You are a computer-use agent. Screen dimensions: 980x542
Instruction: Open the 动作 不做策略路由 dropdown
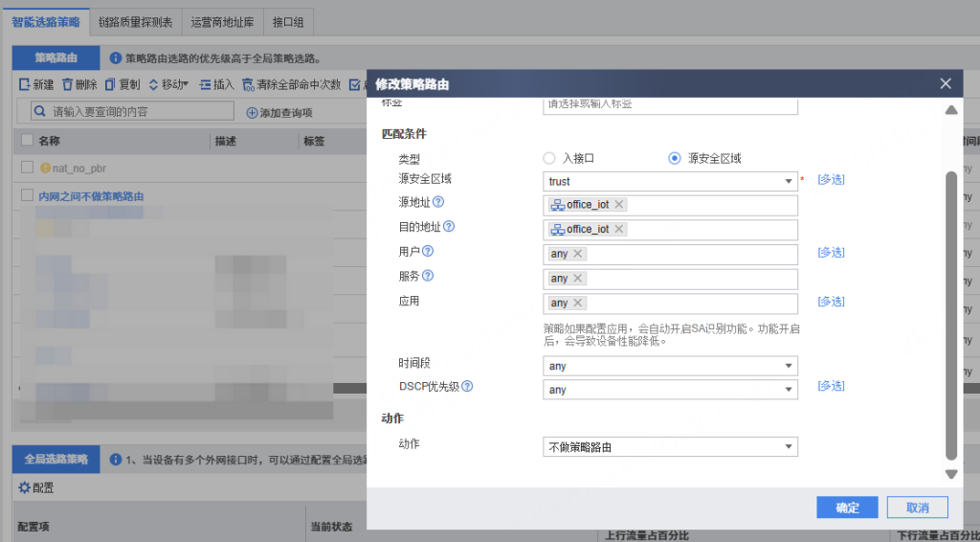pos(788,447)
